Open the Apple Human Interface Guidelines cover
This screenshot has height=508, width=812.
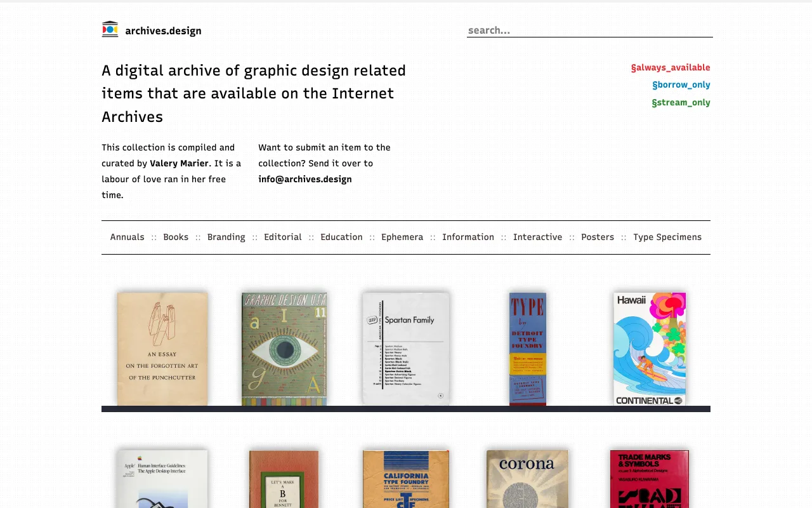162,479
